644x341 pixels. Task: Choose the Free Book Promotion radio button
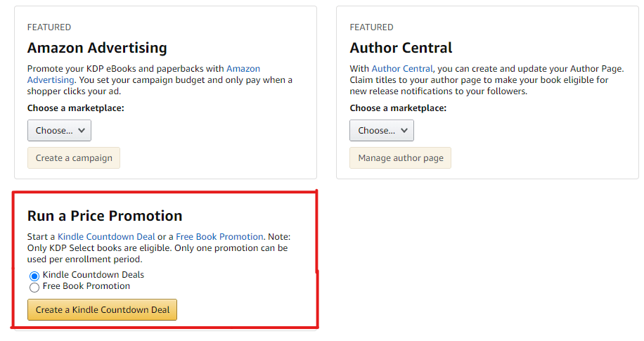tap(34, 287)
